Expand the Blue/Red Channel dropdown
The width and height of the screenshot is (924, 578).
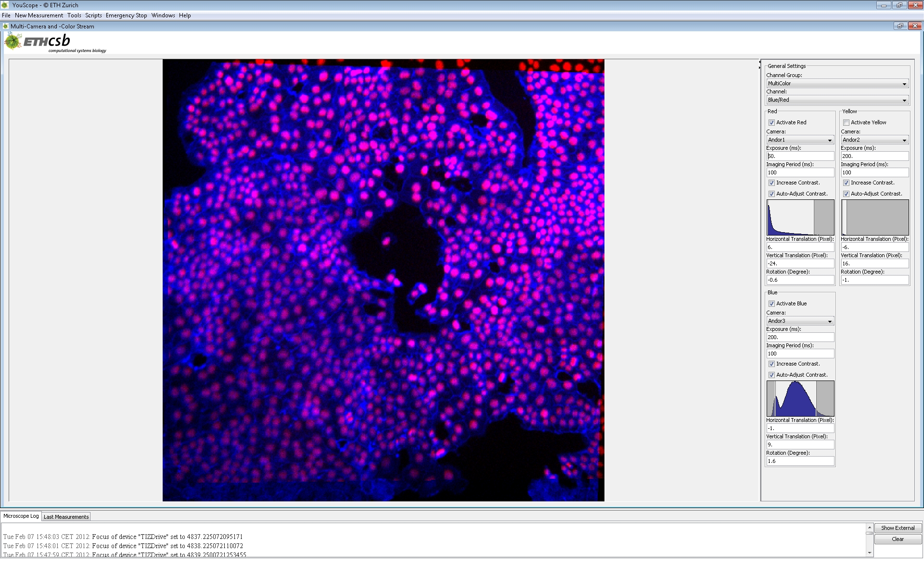click(x=837, y=100)
